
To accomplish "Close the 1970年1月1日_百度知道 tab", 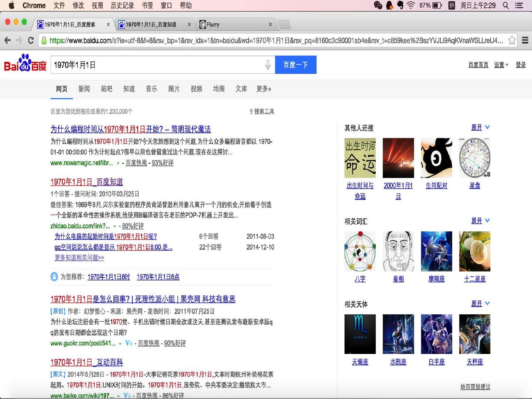I will pyautogui.click(x=190, y=24).
